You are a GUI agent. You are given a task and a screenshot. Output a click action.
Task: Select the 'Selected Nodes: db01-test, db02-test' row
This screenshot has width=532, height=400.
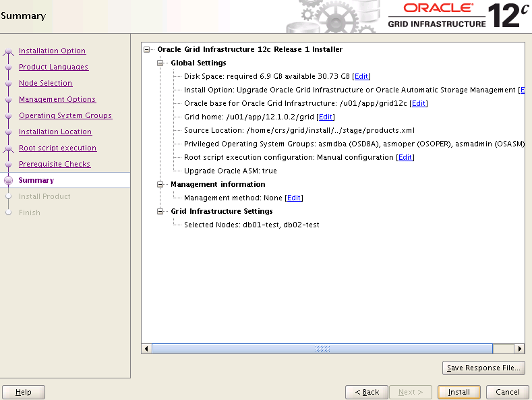(x=252, y=225)
